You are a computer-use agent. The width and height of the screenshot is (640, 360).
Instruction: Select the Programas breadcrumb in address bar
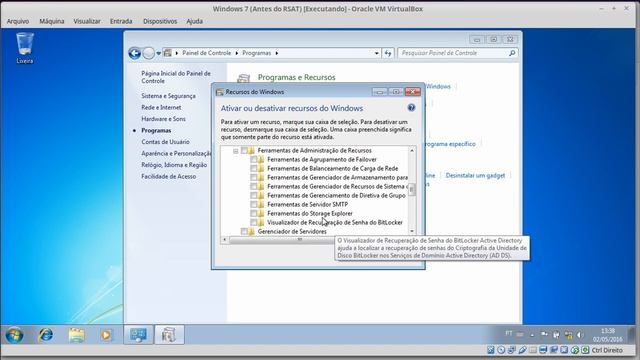click(x=256, y=53)
